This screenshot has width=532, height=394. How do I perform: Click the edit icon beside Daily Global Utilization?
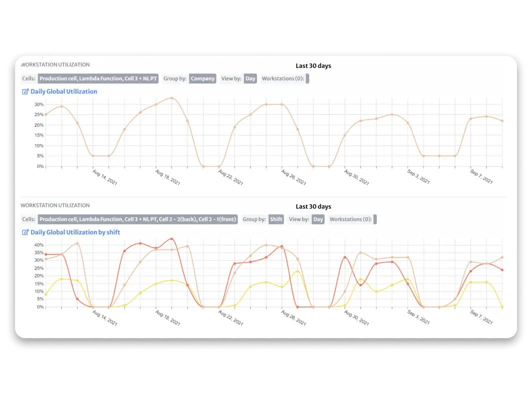pyautogui.click(x=24, y=91)
